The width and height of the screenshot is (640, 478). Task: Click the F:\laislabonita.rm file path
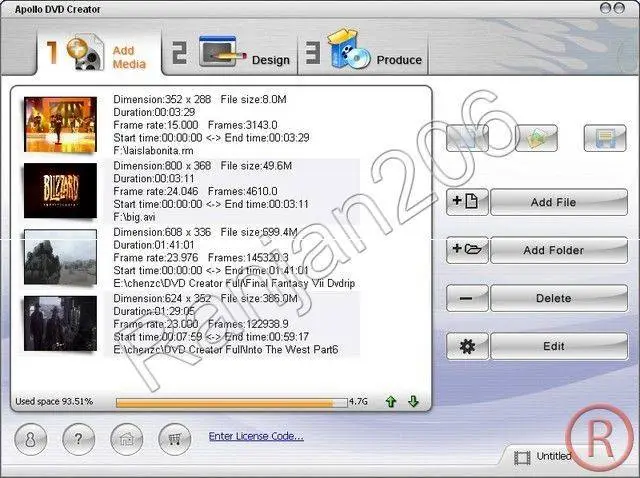click(x=153, y=151)
